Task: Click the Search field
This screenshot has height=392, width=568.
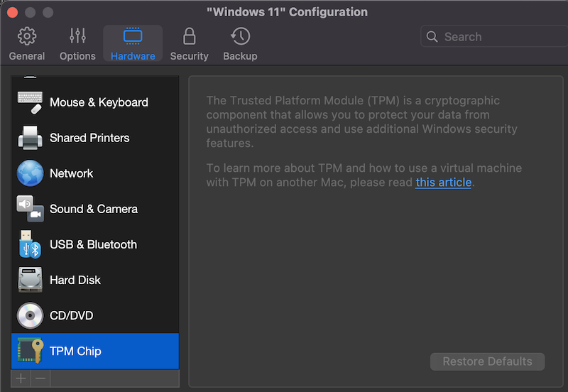Action: pos(497,37)
